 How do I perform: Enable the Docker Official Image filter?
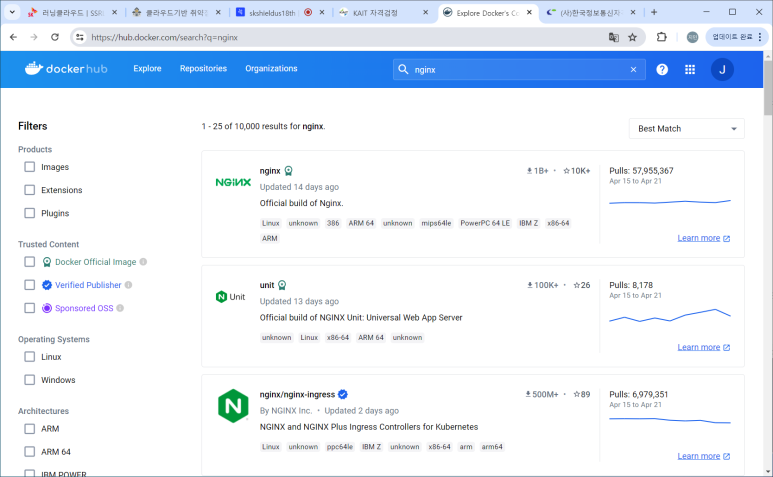30,262
